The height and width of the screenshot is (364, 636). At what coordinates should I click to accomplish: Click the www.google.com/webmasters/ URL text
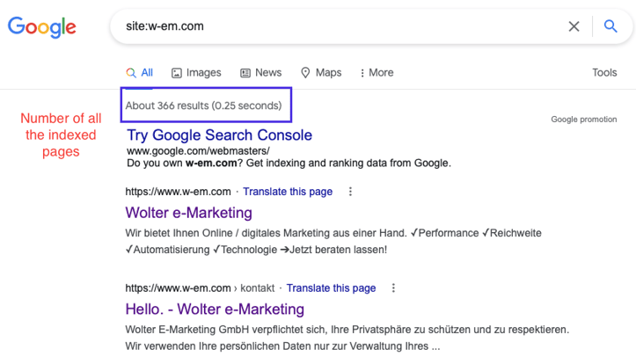tap(198, 151)
